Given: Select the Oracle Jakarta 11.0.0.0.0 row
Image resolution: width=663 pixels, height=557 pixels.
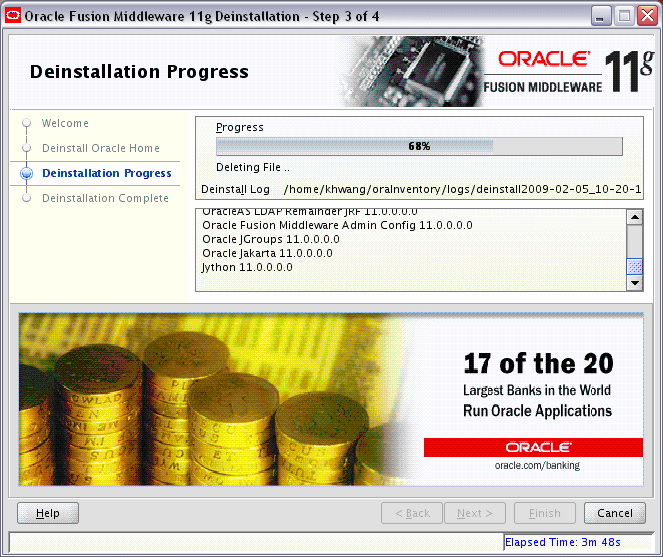Looking at the screenshot, I should tap(267, 253).
